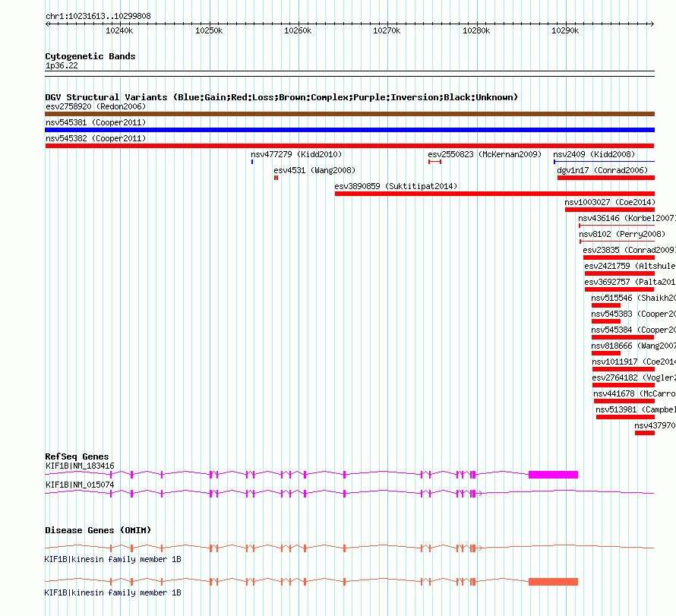This screenshot has height=616, width=676.
Task: Open the nsv477279 (Kidd2010) variant label
Action: 296,154
